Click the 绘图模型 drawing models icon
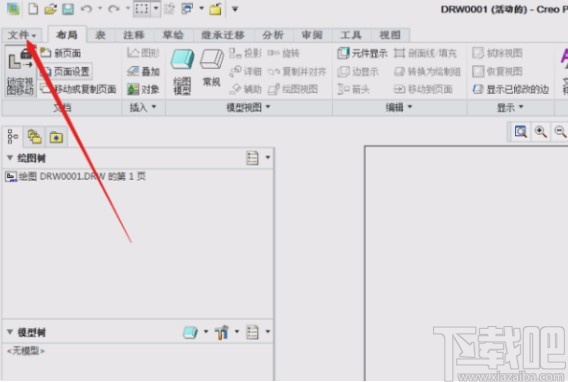568x382 pixels. click(182, 72)
